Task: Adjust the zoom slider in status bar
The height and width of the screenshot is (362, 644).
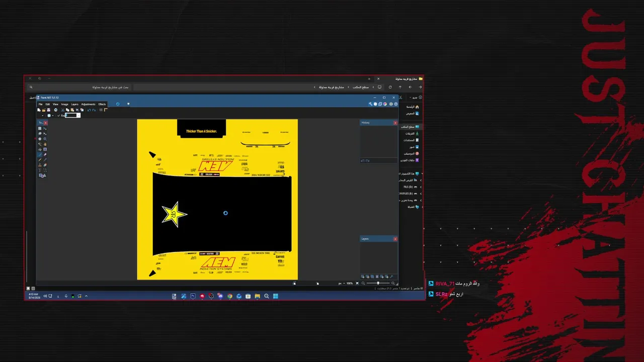Action: 378,284
